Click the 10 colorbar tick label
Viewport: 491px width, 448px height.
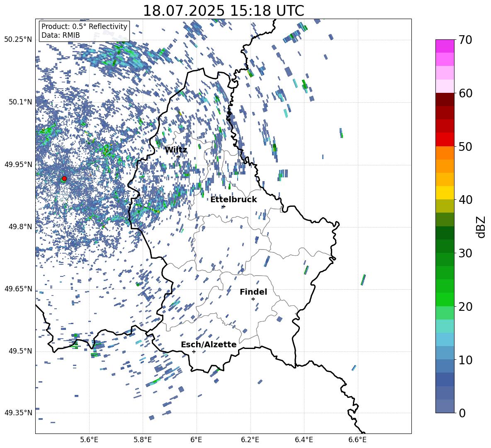(465, 360)
